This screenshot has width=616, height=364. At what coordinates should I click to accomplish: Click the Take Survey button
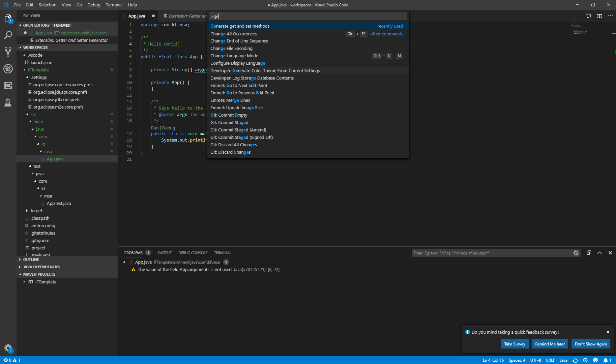click(515, 344)
